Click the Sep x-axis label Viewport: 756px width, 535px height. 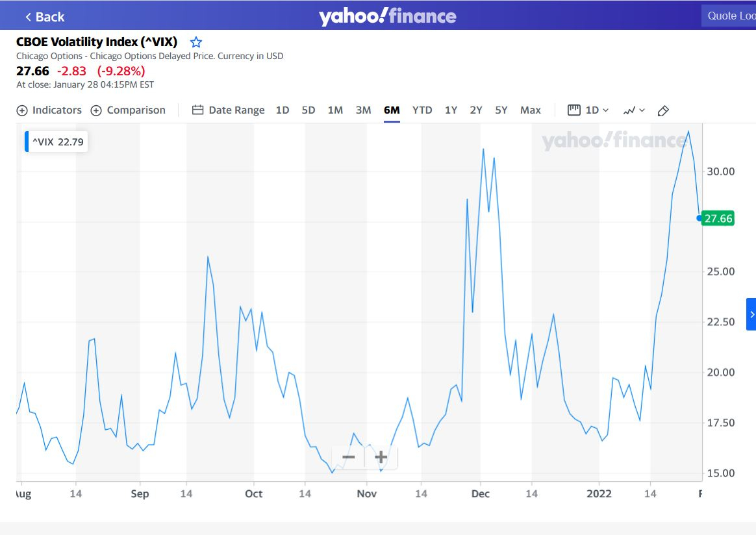coord(140,494)
